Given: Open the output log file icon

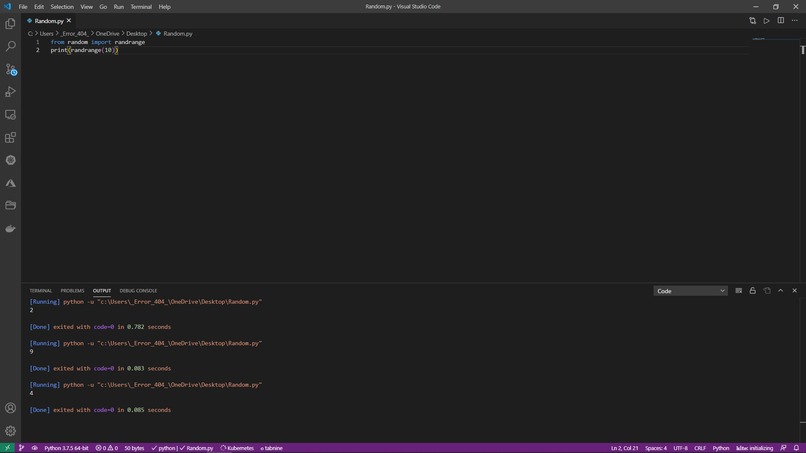Looking at the screenshot, I should 767,291.
